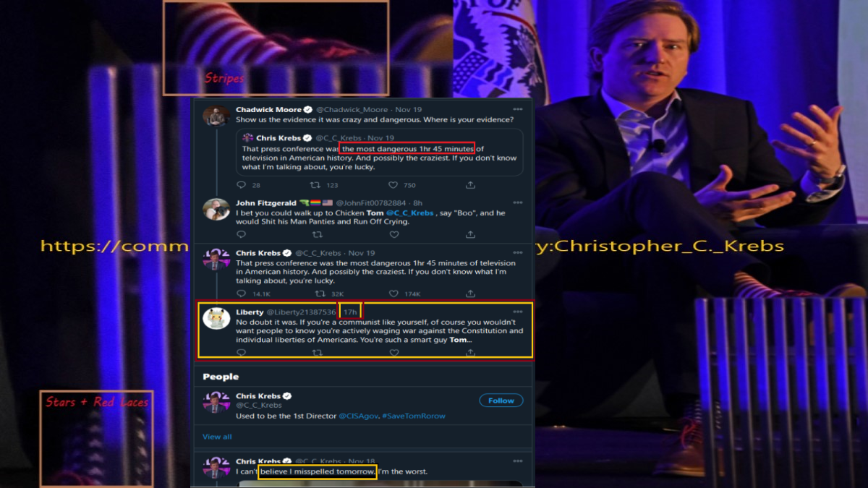This screenshot has height=488, width=868.
Task: Open the quoted Chris Krebs tweet card
Action: coord(380,153)
